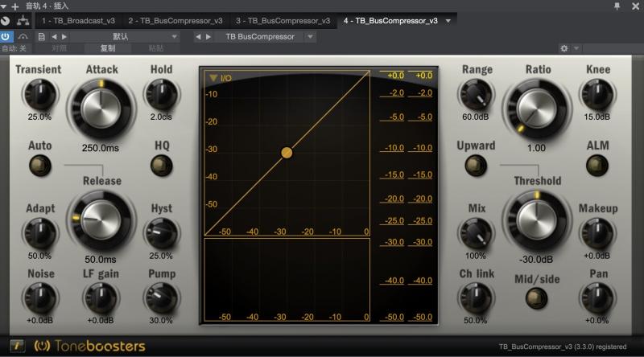
Task: Click the Knee knob
Action: 597,94
